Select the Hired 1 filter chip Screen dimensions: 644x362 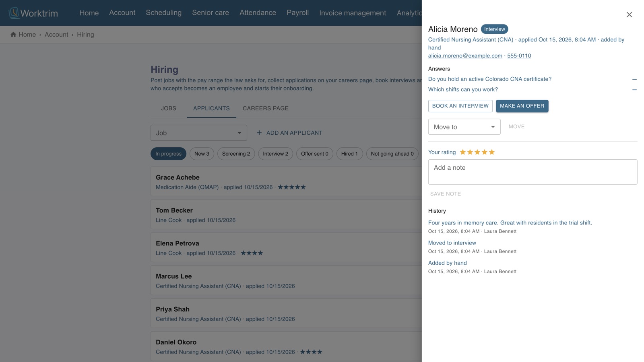(349, 154)
